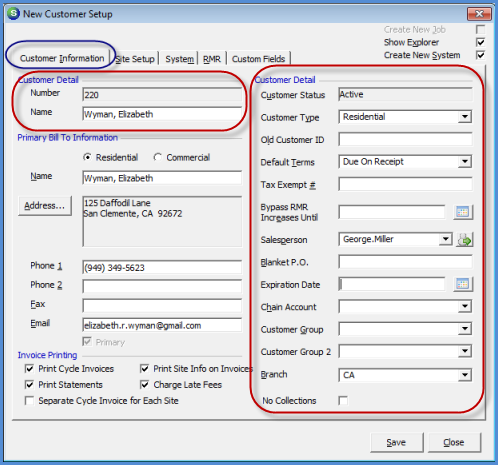Enable the Create New Job checkbox
498x465 pixels.
click(x=480, y=30)
